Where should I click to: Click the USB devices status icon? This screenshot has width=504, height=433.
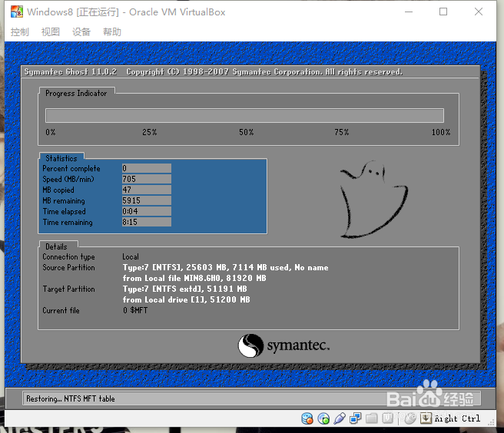340,418
